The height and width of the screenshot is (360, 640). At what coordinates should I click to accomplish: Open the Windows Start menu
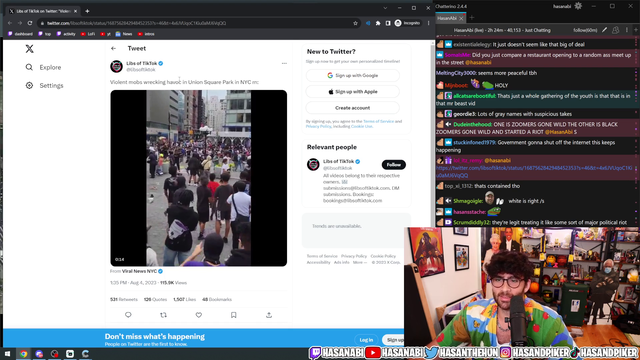tap(7, 354)
